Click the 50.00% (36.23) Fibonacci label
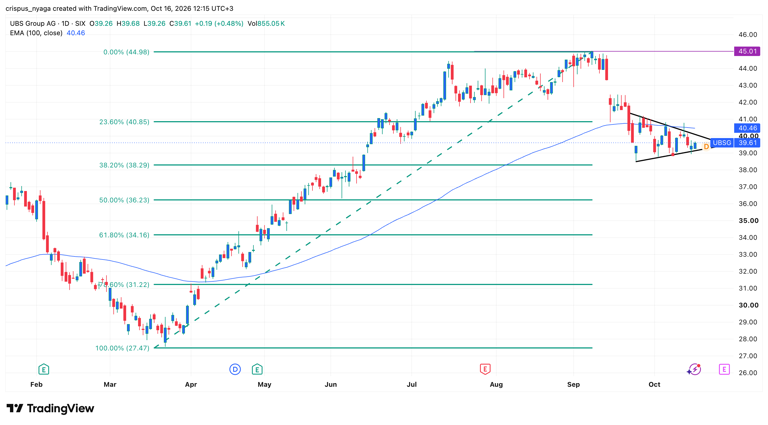Image resolution: width=768 pixels, height=425 pixels. [x=124, y=200]
